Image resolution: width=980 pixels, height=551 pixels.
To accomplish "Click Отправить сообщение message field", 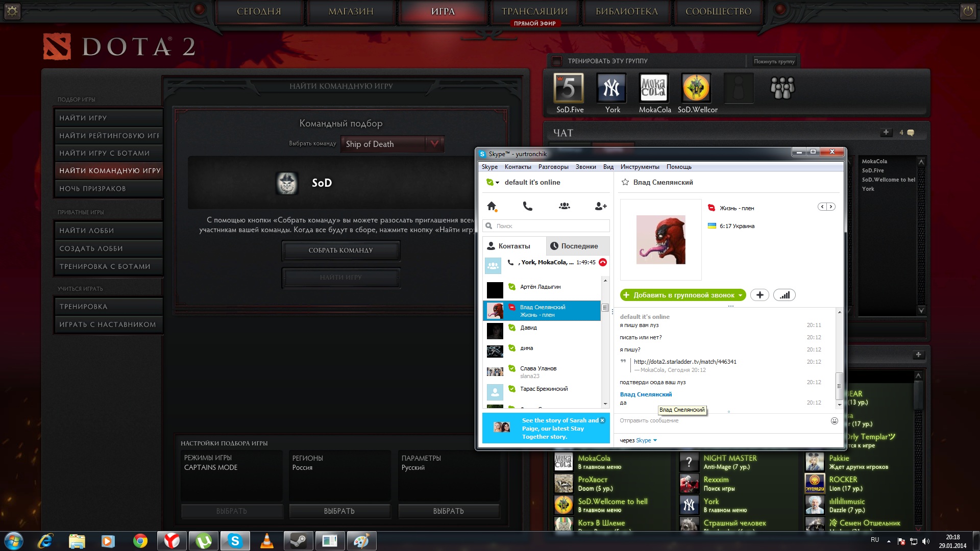I will (723, 421).
